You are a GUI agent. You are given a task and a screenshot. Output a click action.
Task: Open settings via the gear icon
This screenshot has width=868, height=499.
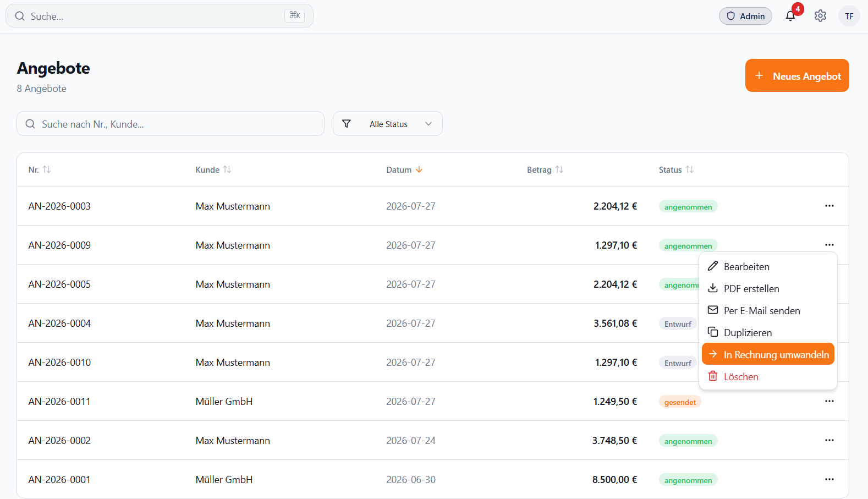coord(820,16)
